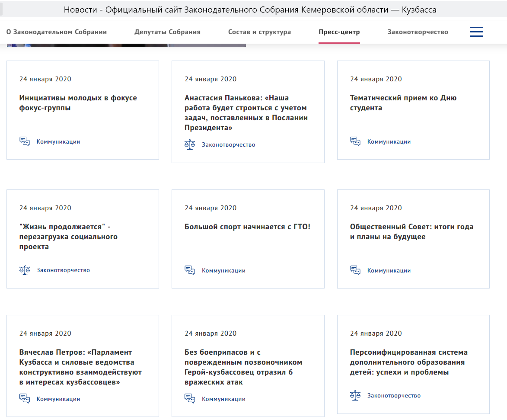The image size is (507, 420).
Task: Click date '24 января 2020' on 'Большой спорт' card
Action: pyautogui.click(x=210, y=208)
